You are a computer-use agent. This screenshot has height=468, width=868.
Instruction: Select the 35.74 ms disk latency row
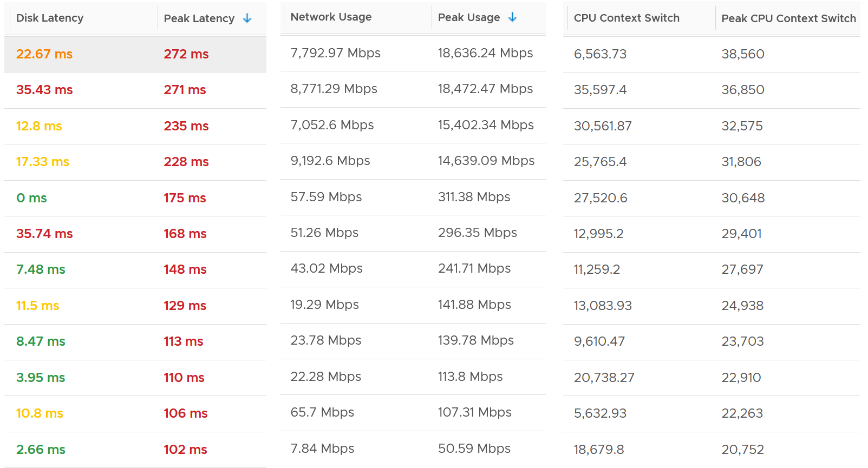coord(135,234)
